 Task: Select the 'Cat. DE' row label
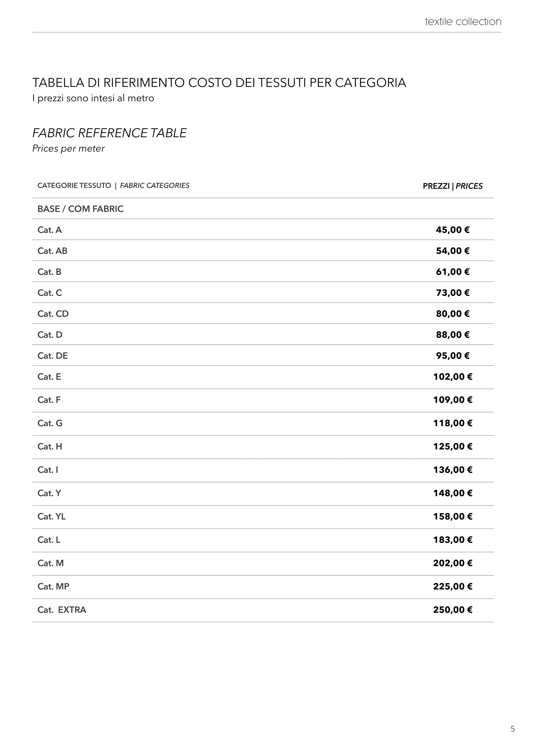(x=53, y=356)
